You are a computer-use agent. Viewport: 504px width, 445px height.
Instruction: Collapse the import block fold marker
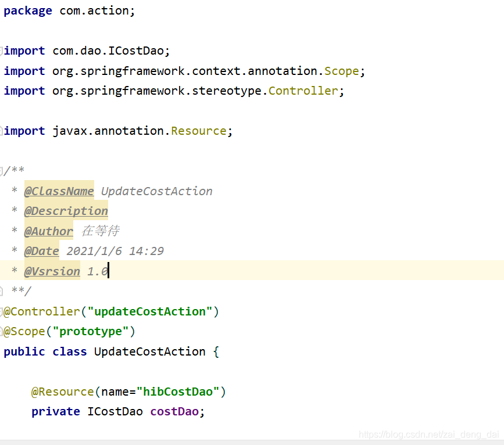(x=1, y=51)
